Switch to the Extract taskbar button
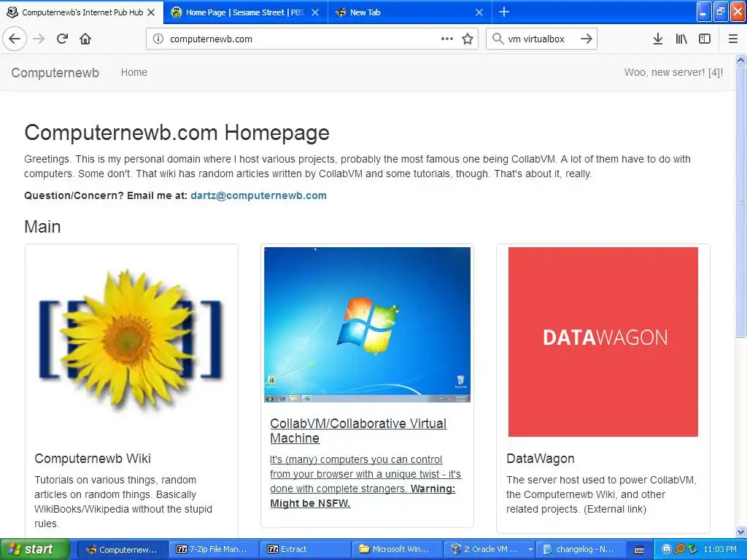The width and height of the screenshot is (747, 560). coord(306,549)
